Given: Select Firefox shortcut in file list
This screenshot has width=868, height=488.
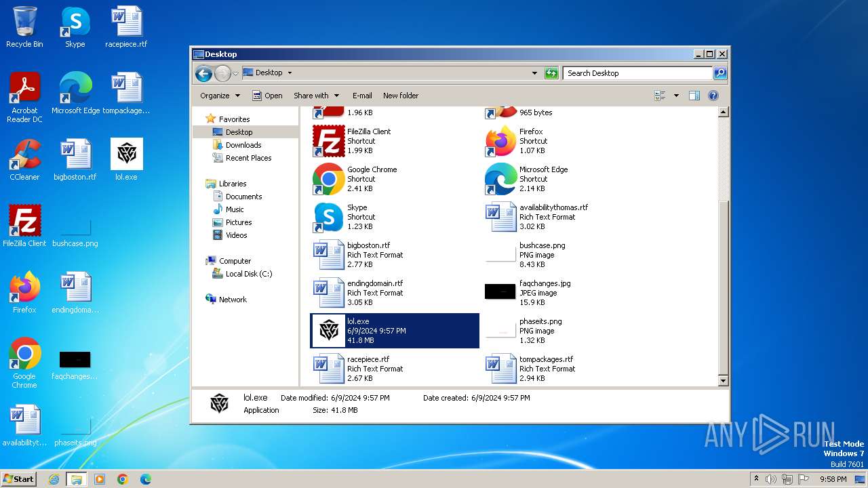Looking at the screenshot, I should (567, 141).
